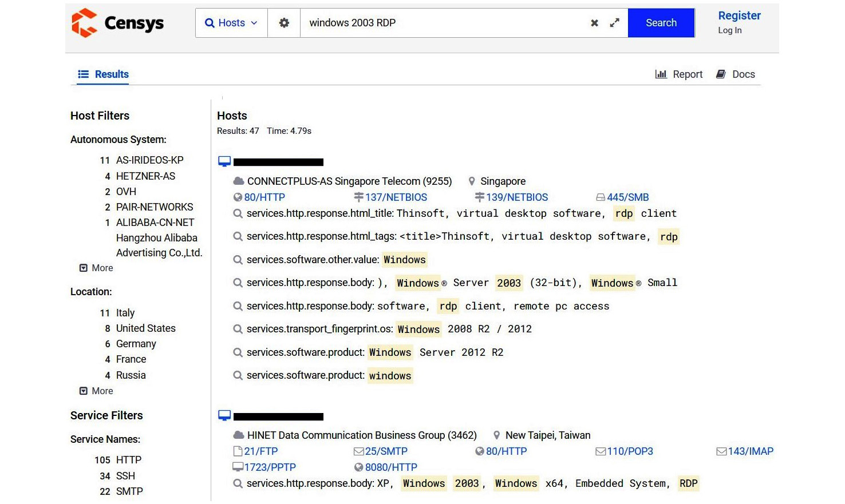The image size is (845, 504).
Task: Click the redacted second host address
Action: 278,416
